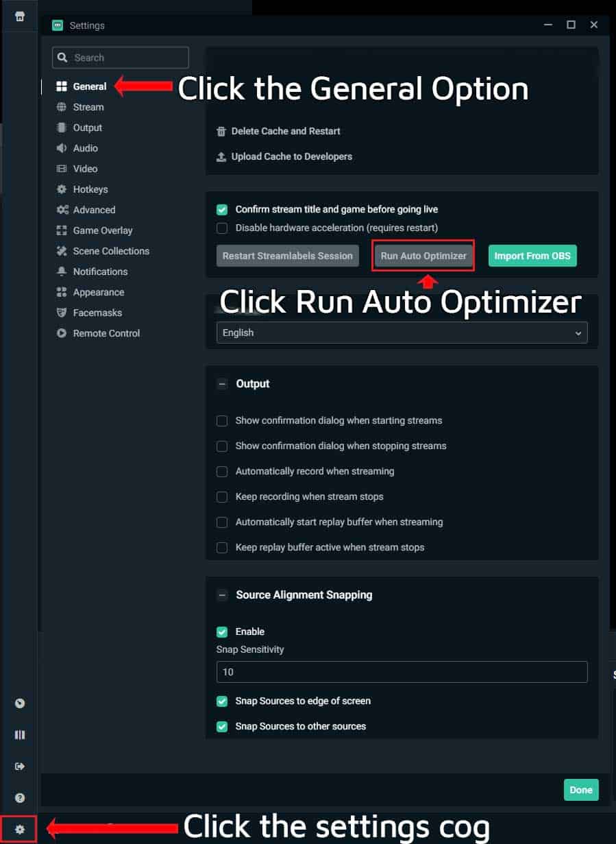Image resolution: width=616 pixels, height=844 pixels.
Task: Select the Scene Collections icon
Action: [62, 251]
